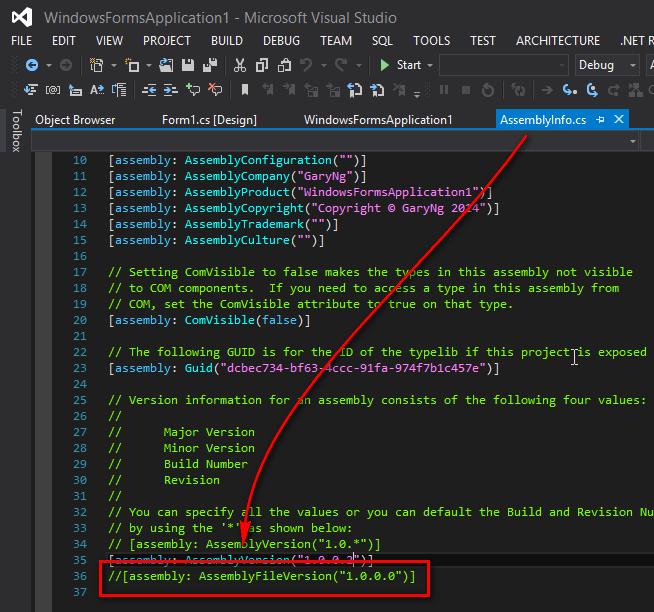Open the Start button dropdown arrow
Screen dimensions: 654x612
(430, 65)
